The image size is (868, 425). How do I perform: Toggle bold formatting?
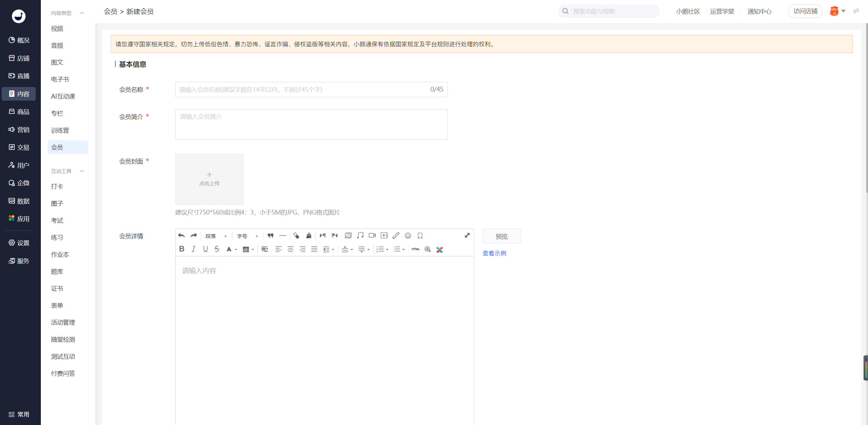[182, 249]
